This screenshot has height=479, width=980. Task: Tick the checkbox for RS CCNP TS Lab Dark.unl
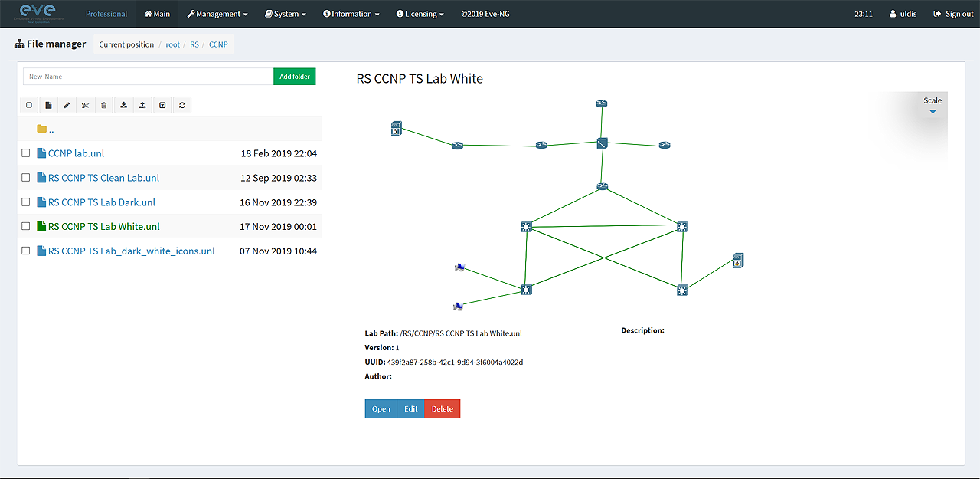click(x=26, y=202)
